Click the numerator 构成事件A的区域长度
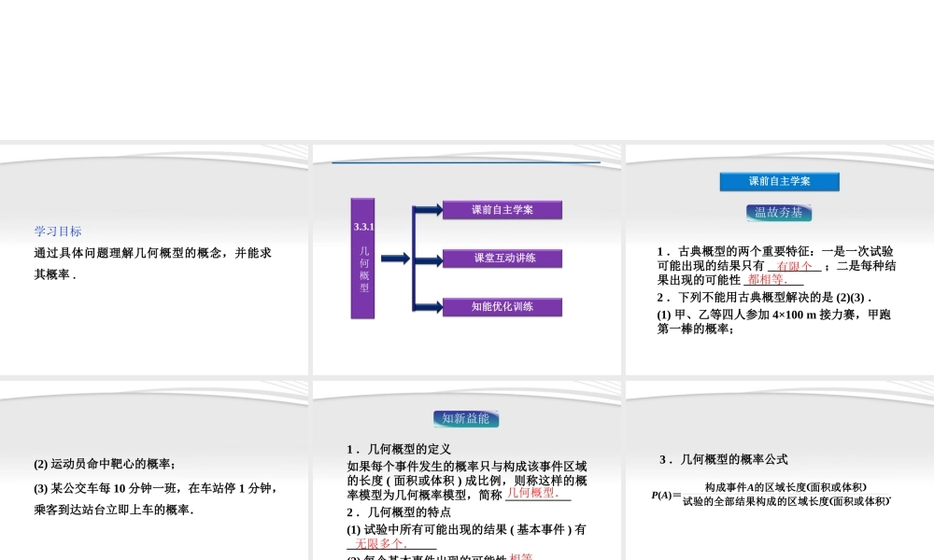Screen dimensions: 934x560 785,487
